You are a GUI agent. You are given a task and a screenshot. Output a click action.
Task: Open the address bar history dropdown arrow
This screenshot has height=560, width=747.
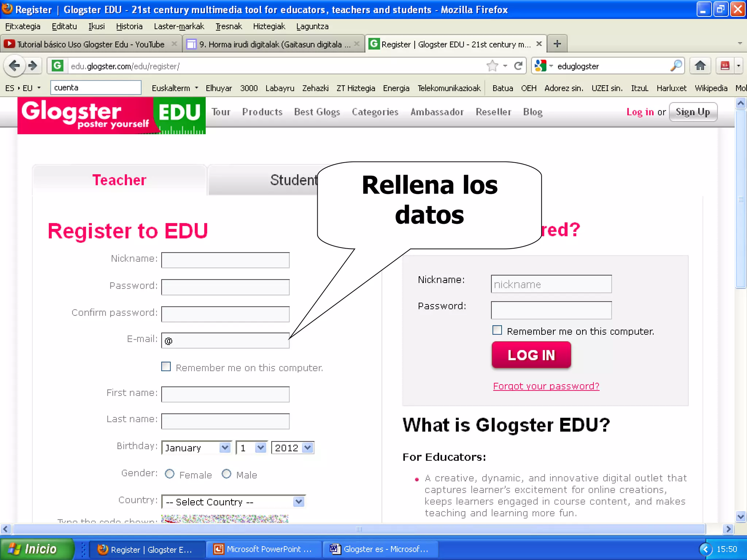(x=505, y=66)
